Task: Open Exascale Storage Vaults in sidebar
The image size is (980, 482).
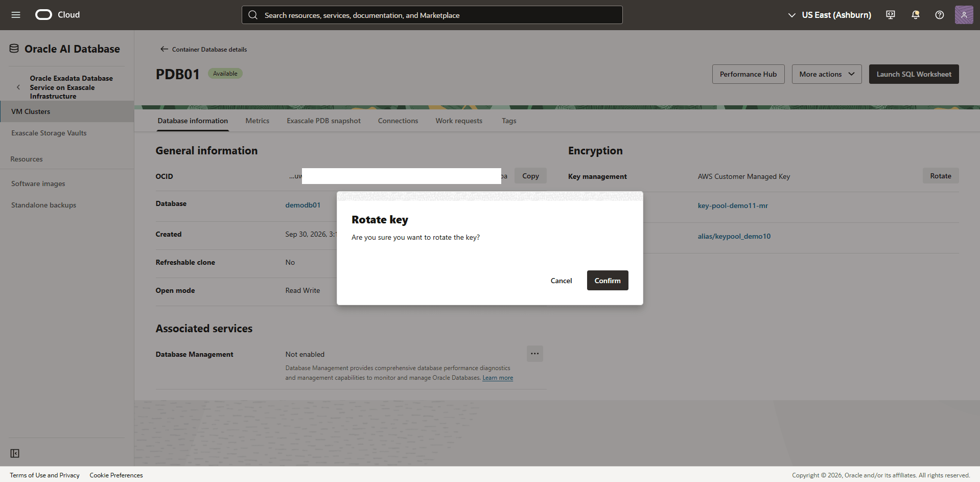Action: [x=49, y=133]
